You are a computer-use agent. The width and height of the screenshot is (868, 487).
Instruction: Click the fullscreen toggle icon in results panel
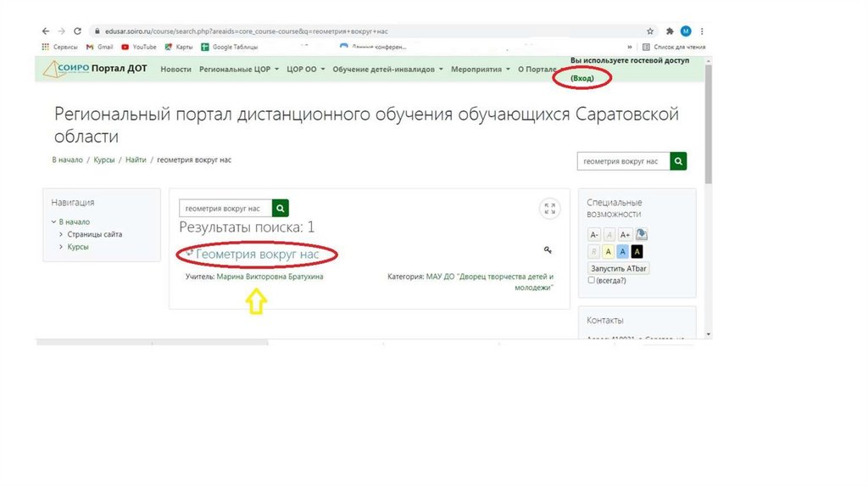point(549,209)
